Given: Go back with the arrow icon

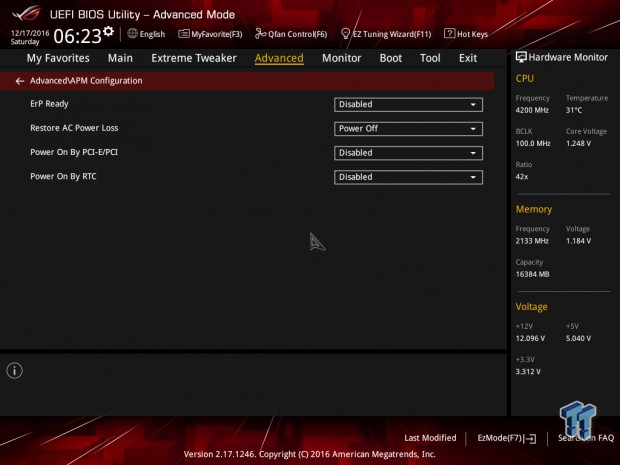Looking at the screenshot, I should 20,81.
